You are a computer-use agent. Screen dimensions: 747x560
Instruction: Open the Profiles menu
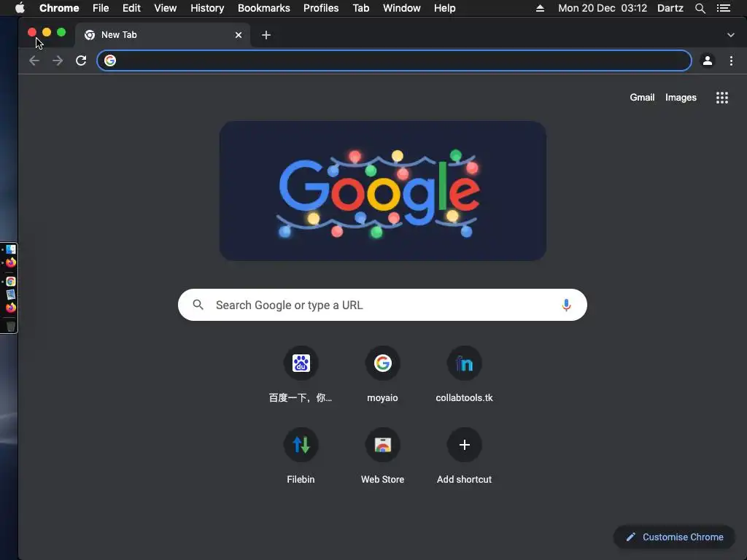(321, 8)
